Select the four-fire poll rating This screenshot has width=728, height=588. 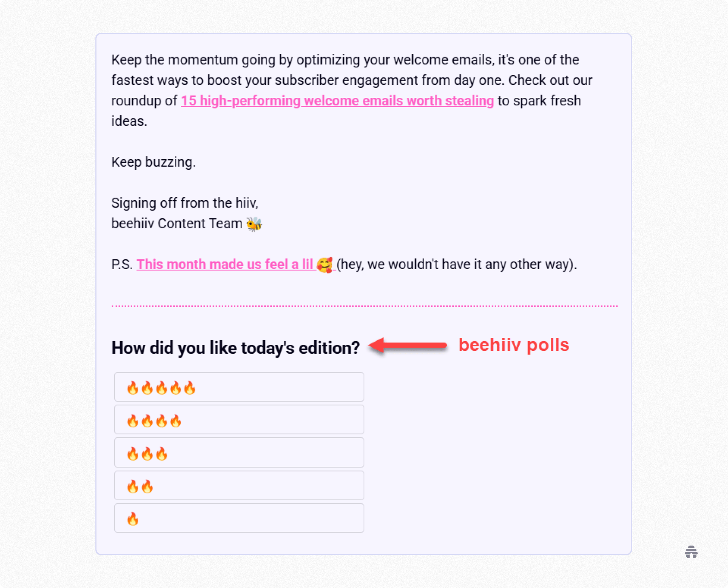[239, 419]
